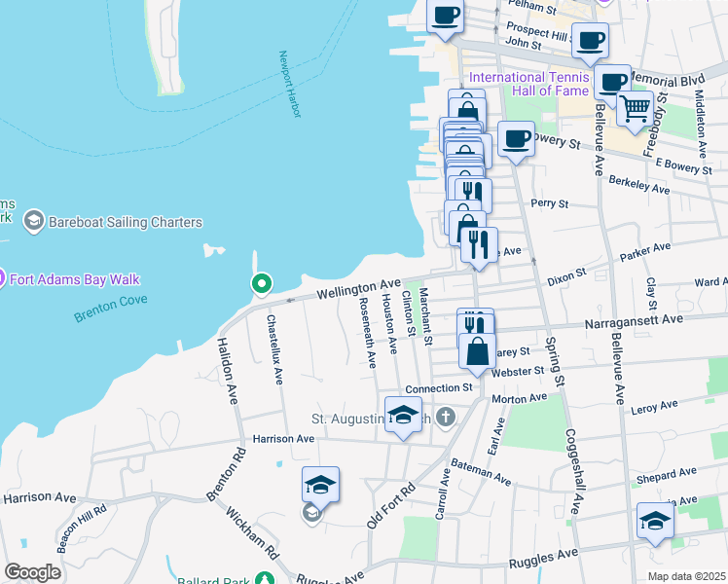The height and width of the screenshot is (584, 728).
Task: Click the Clinton St label
Action: tap(409, 313)
